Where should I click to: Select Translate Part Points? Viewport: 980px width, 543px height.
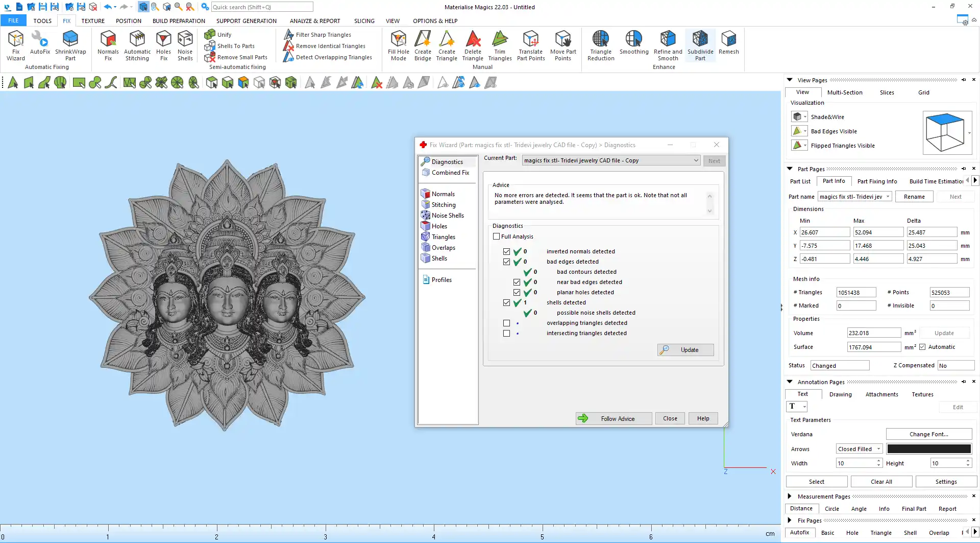[531, 45]
